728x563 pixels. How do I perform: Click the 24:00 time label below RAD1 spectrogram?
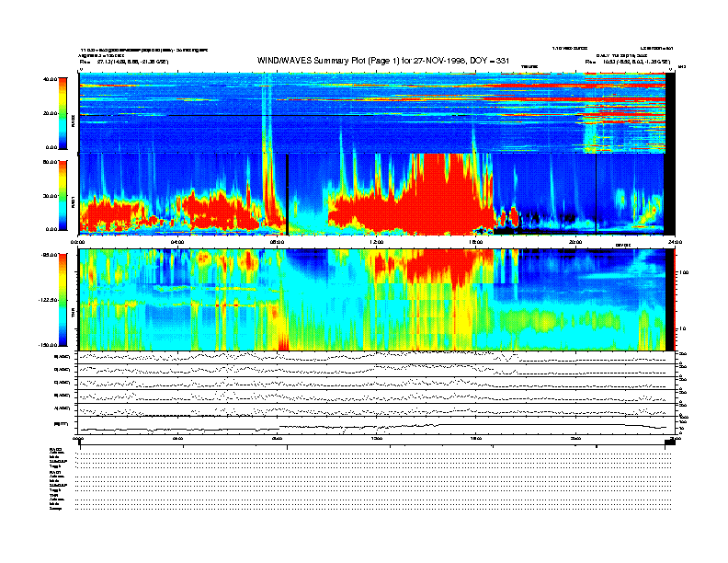point(675,242)
